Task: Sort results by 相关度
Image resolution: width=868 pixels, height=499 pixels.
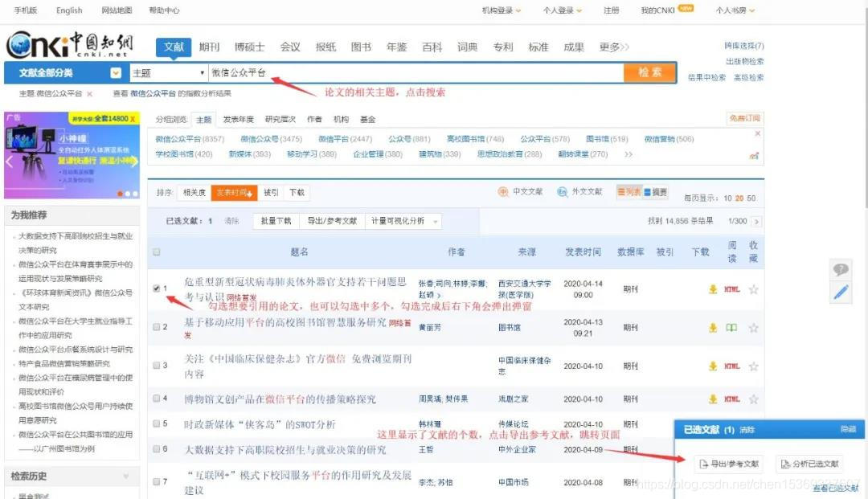Action: tap(194, 193)
